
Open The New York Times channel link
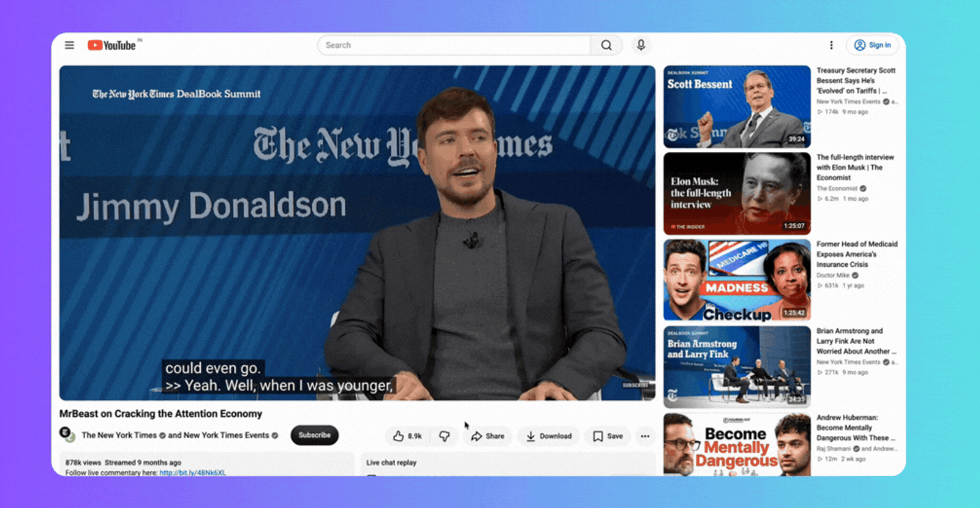[x=119, y=435]
